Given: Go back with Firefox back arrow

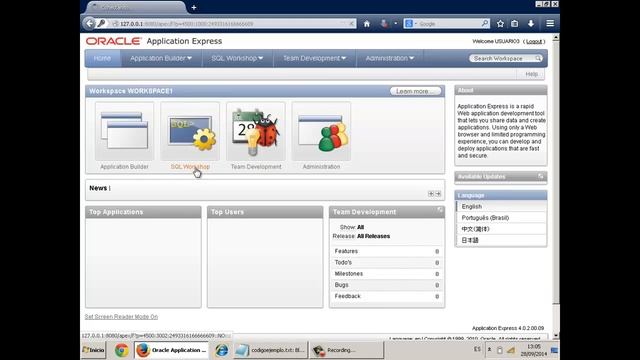Looking at the screenshot, I should [x=89, y=24].
